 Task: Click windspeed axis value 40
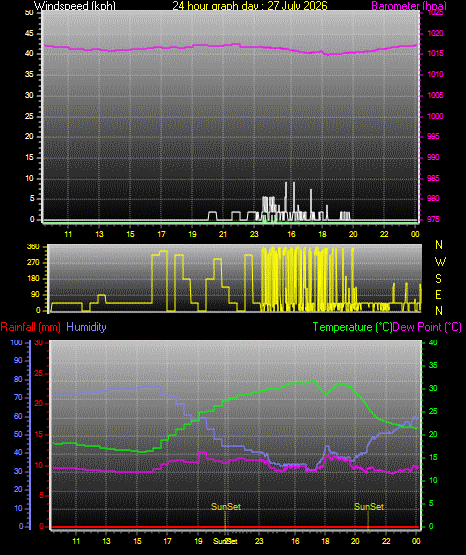[29, 53]
